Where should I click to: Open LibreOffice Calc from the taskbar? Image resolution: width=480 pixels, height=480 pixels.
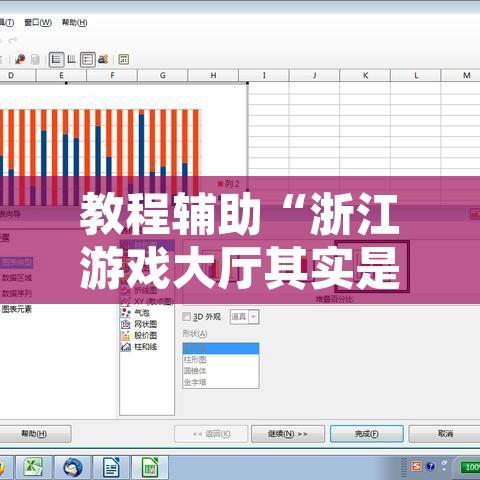click(x=150, y=467)
